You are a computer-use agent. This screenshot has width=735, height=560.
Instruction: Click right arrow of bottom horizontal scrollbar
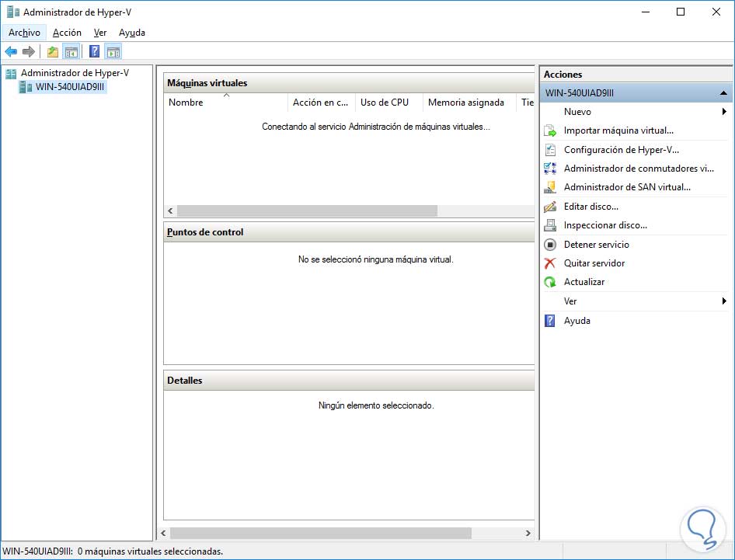(528, 533)
